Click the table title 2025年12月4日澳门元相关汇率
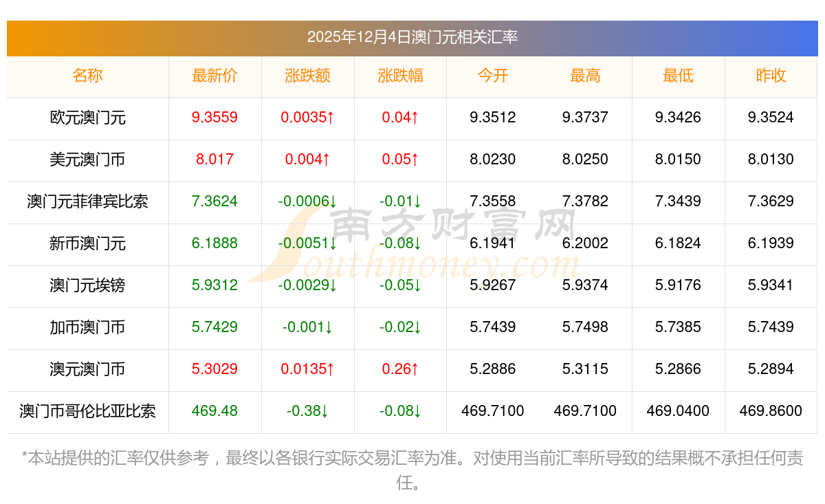The height and width of the screenshot is (504, 825). tap(412, 37)
